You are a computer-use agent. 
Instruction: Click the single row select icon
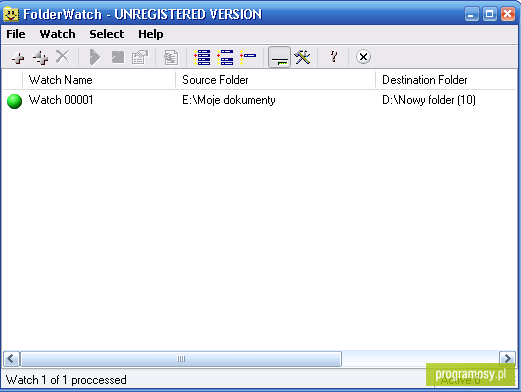coord(248,56)
